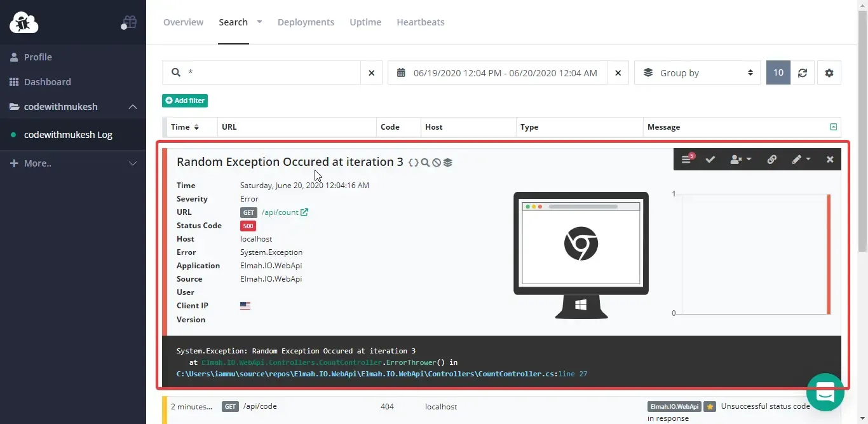
Task: Click the green Add filter button
Action: pyautogui.click(x=185, y=100)
